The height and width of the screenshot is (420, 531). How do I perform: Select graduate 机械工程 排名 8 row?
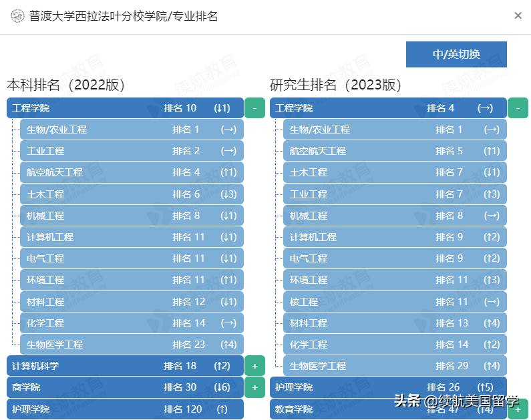tap(395, 216)
